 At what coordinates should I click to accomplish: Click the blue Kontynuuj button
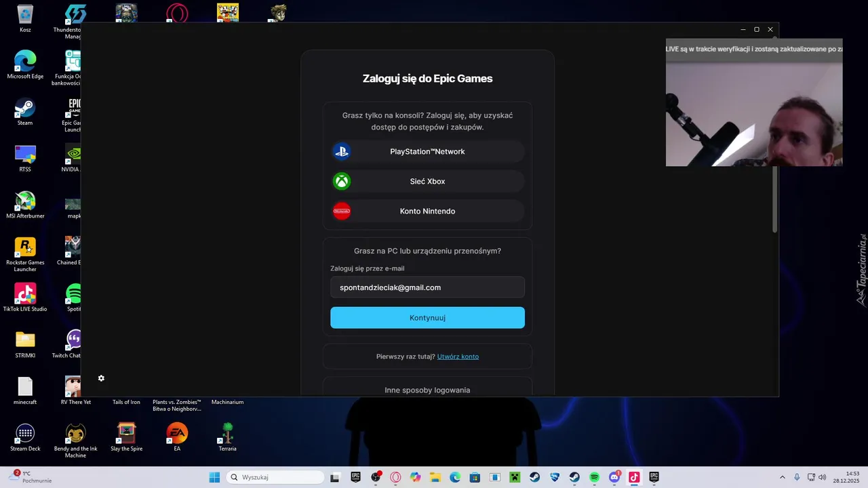(x=427, y=318)
